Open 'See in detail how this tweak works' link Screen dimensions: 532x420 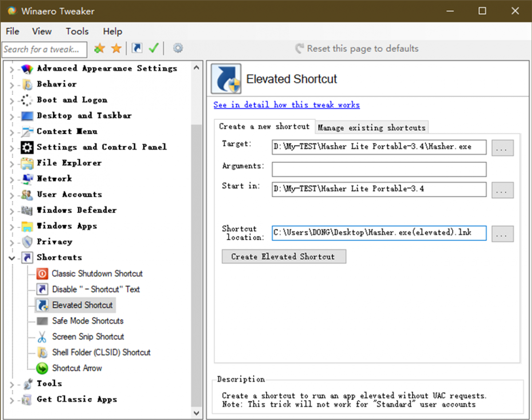tap(286, 105)
